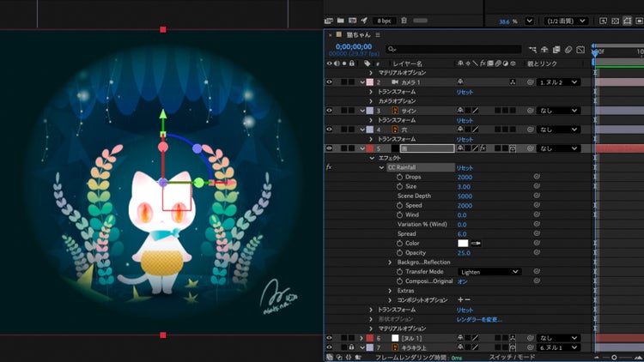Hide the 穴 layer with its eye
Viewport: 644px width, 362px height.
[330, 130]
